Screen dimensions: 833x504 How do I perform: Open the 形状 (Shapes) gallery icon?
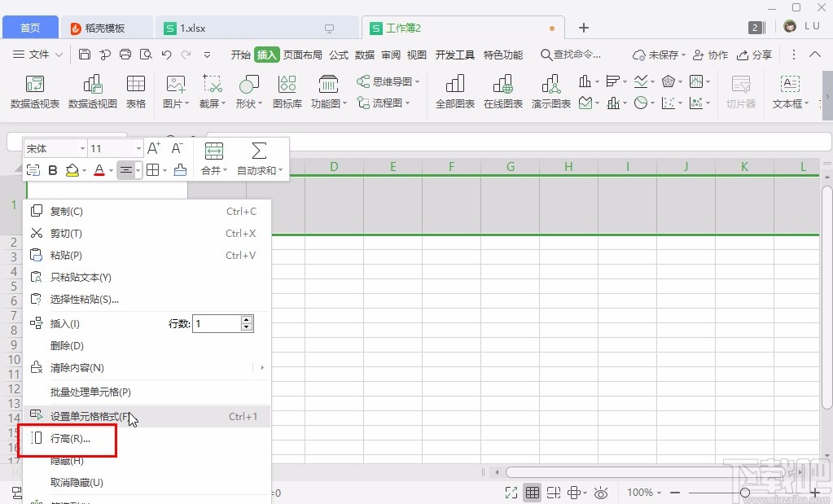(248, 90)
